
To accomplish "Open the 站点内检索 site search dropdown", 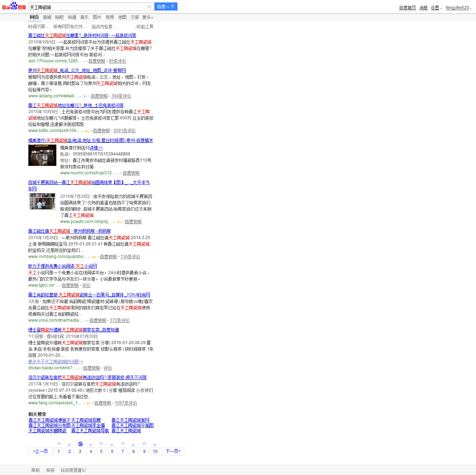I will pos(103,27).
